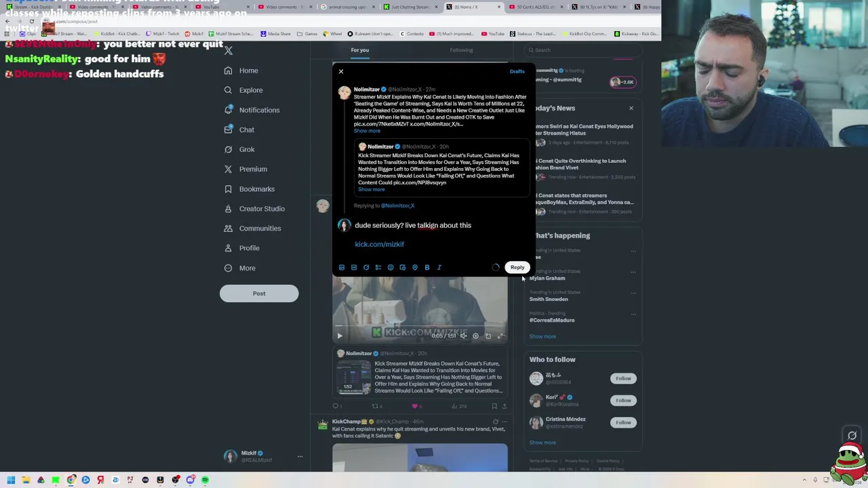Enter video fullscreen mode
This screenshot has height=488, width=868.
pyautogui.click(x=500, y=336)
